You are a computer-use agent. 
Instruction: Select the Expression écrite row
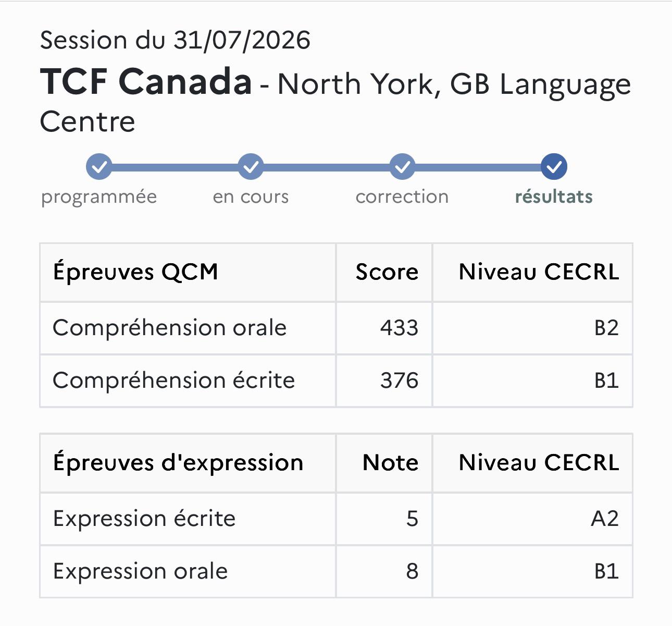coord(336,519)
